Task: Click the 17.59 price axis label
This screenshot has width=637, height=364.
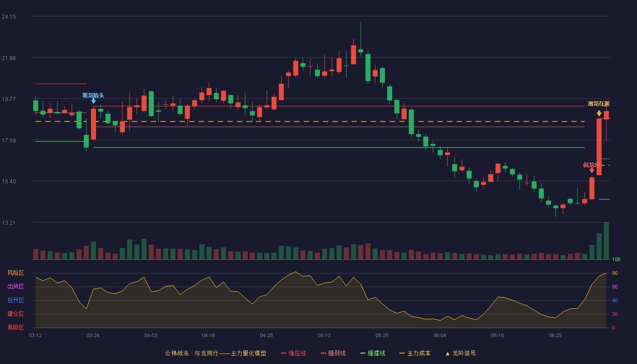Action: [x=9, y=141]
